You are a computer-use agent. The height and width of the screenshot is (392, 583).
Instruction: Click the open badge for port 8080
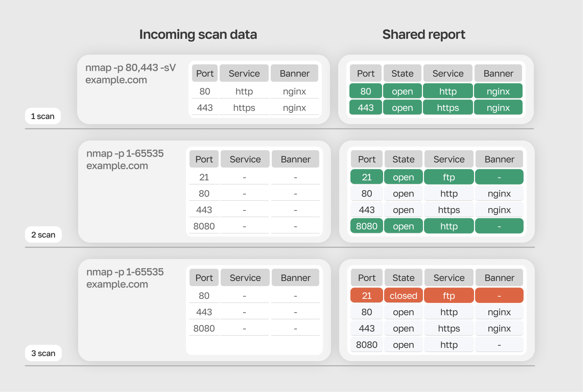[x=403, y=226]
